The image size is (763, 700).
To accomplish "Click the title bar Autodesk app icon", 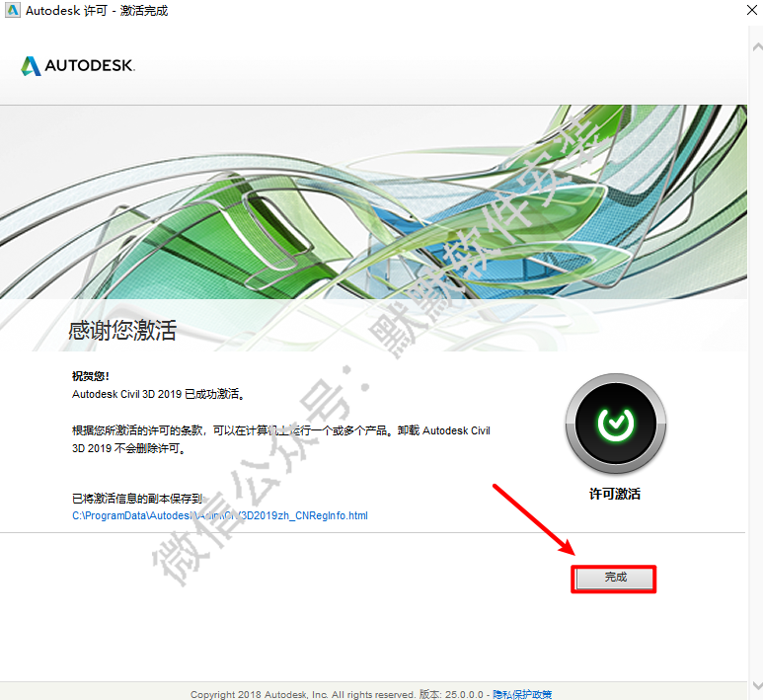I will point(13,11).
